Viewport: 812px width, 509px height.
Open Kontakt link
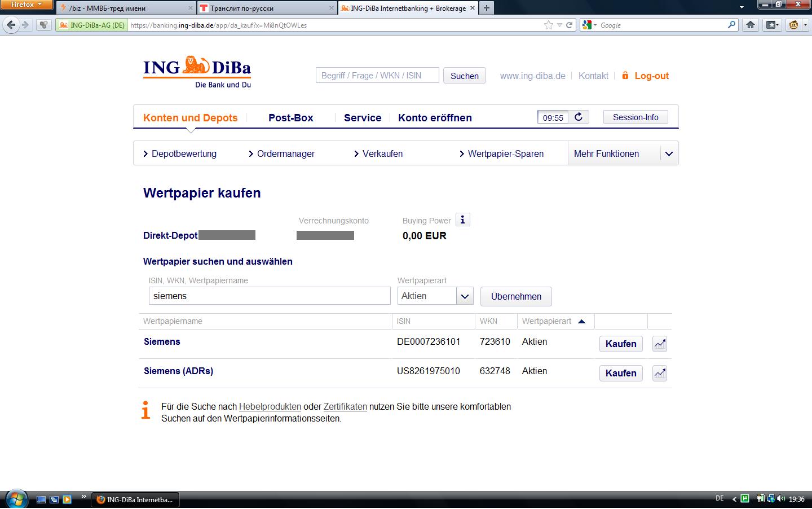593,76
